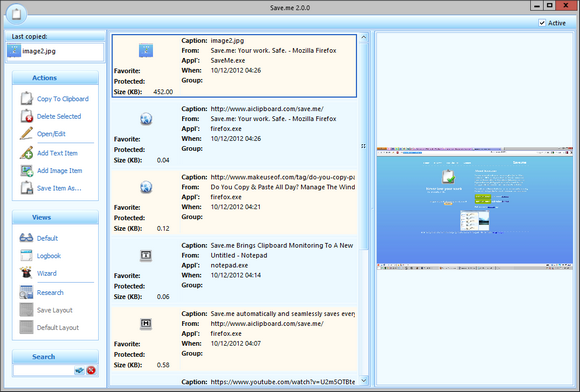Viewport: 580px width, 392px height.
Task: Click the vertical scrollbar thumb of the list
Action: tap(364, 146)
